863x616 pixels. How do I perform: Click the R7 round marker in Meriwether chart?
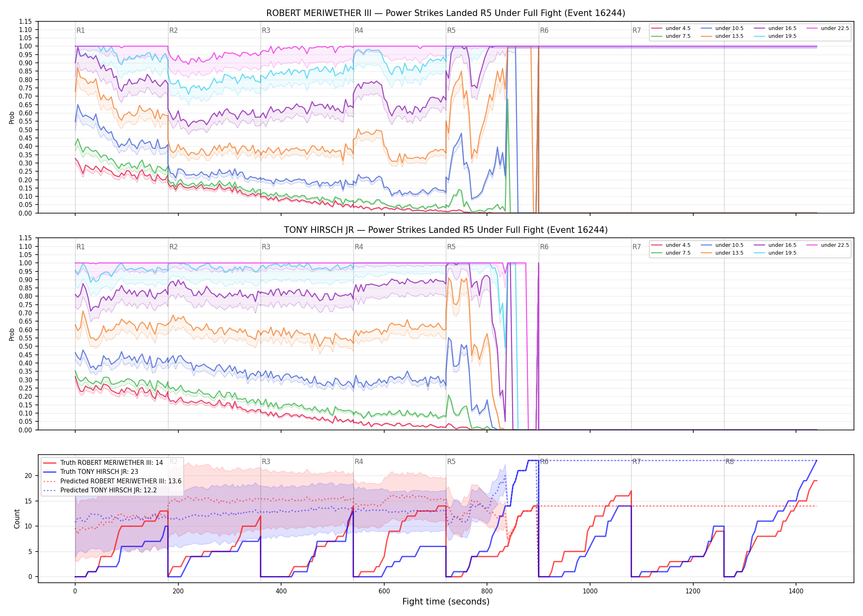(x=637, y=30)
